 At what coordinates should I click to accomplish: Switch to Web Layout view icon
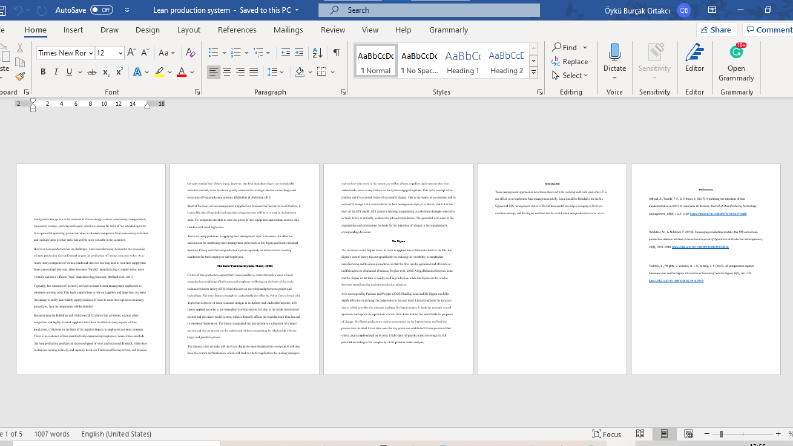[x=688, y=434]
